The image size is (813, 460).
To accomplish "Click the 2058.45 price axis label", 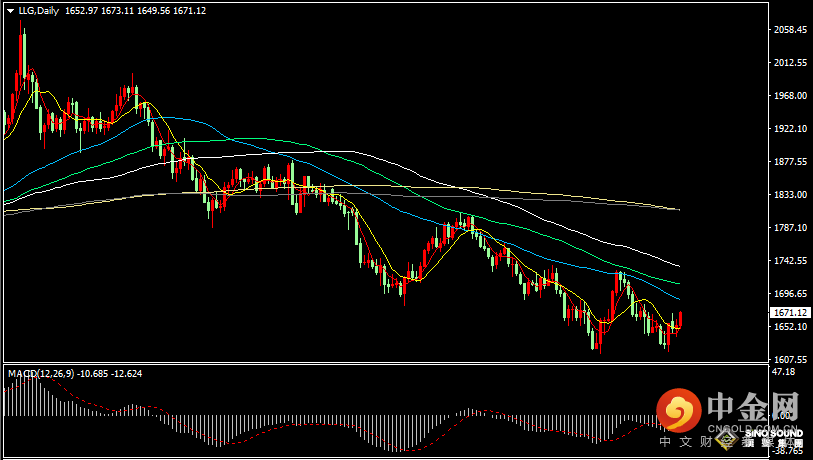I will coord(790,30).
